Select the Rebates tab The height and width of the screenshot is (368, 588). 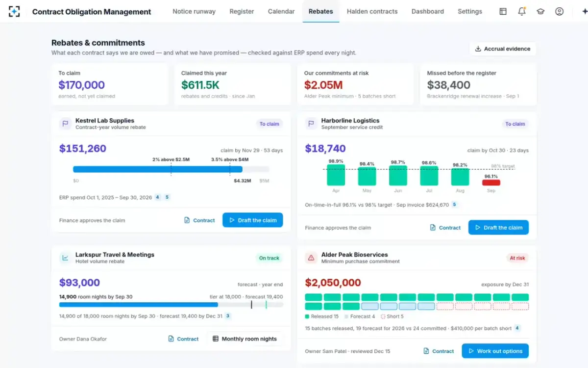[321, 11]
